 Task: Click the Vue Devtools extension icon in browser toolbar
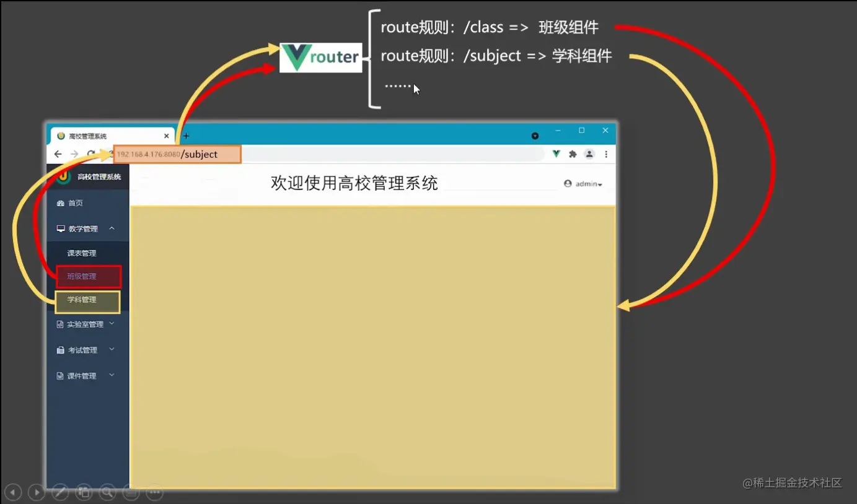(556, 154)
